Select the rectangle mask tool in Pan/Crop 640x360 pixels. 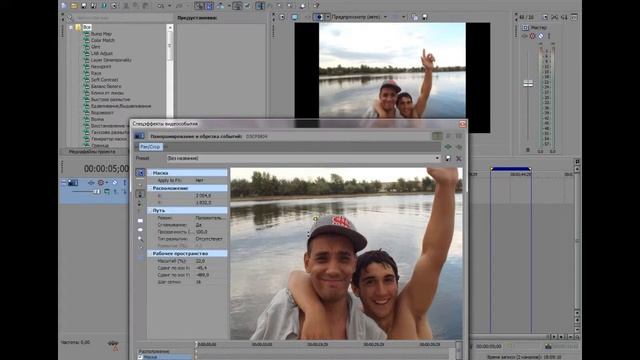click(x=140, y=221)
